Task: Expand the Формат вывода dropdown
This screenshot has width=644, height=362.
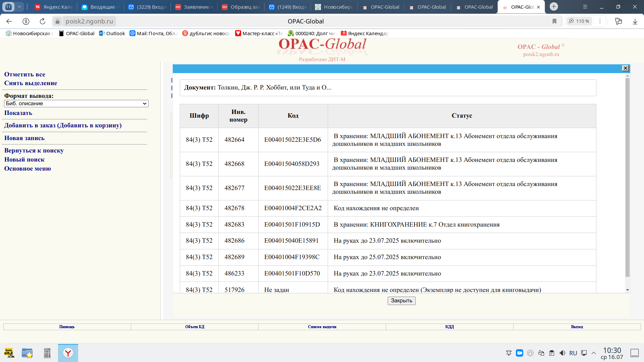Action: point(76,104)
